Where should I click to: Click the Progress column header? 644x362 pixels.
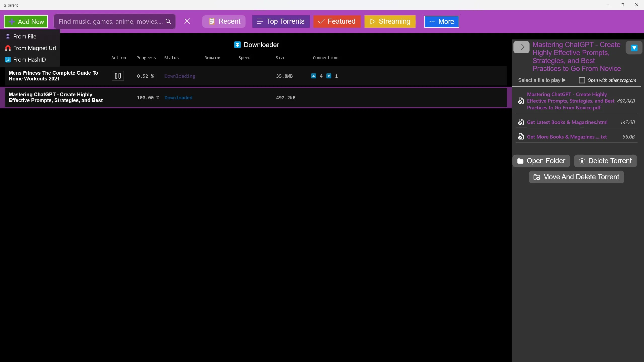pos(146,58)
